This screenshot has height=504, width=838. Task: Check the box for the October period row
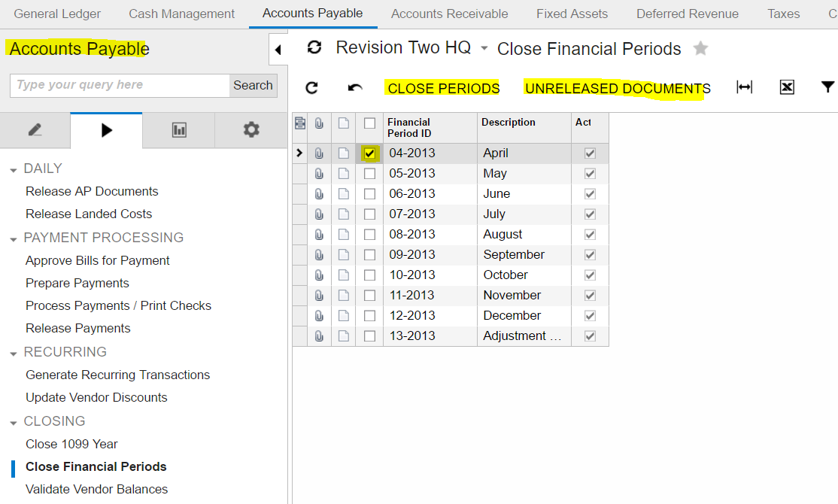click(369, 275)
